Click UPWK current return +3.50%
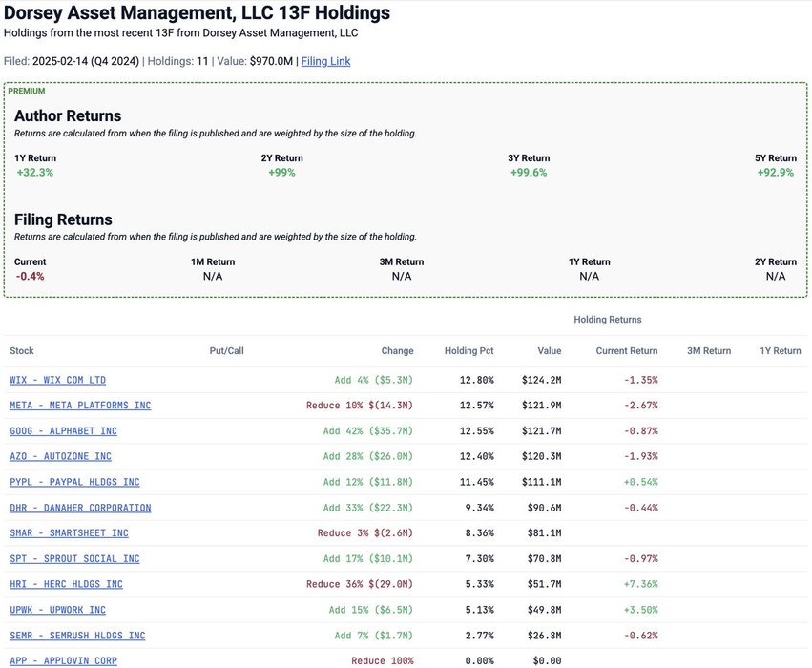Image resolution: width=812 pixels, height=668 pixels. 640,610
